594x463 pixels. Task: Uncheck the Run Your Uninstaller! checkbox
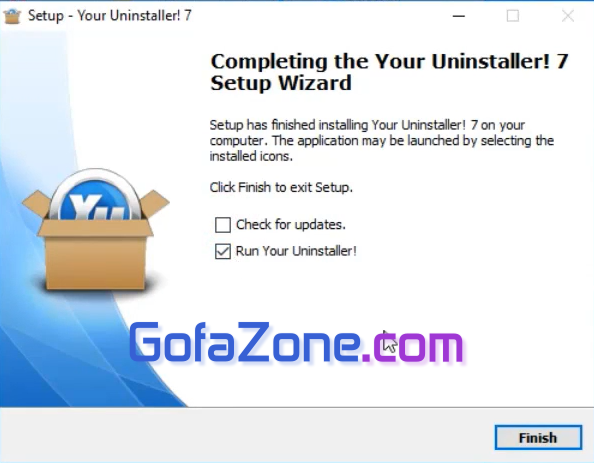pos(223,251)
